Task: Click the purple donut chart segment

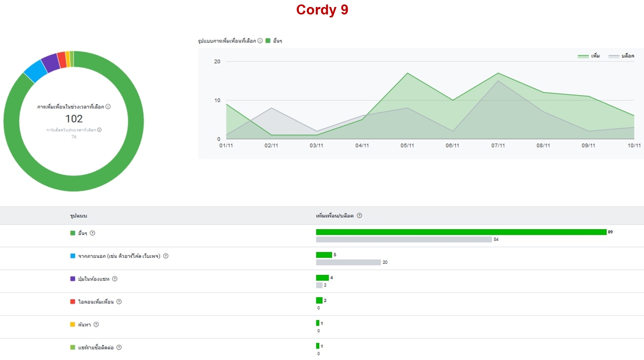Action: click(50, 62)
